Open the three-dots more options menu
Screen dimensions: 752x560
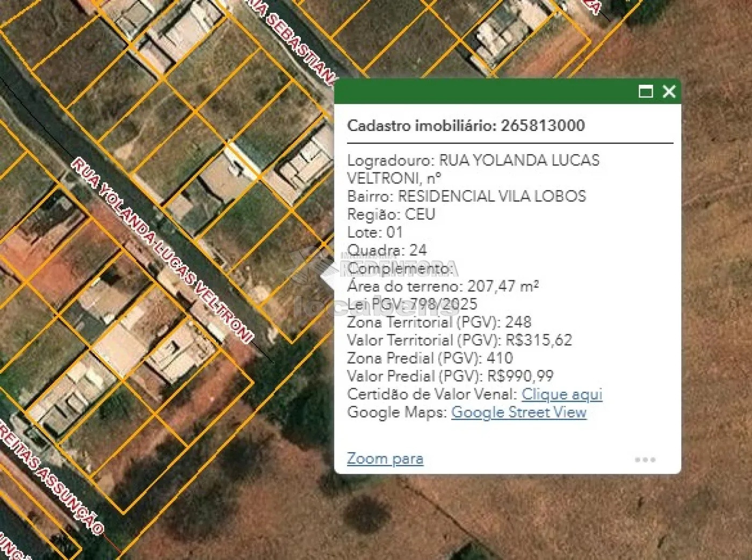(645, 460)
